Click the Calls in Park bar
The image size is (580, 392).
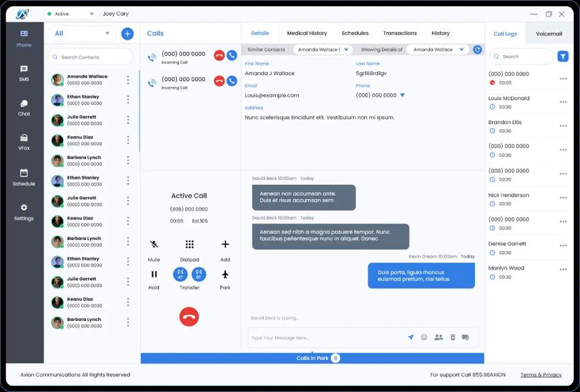click(313, 358)
